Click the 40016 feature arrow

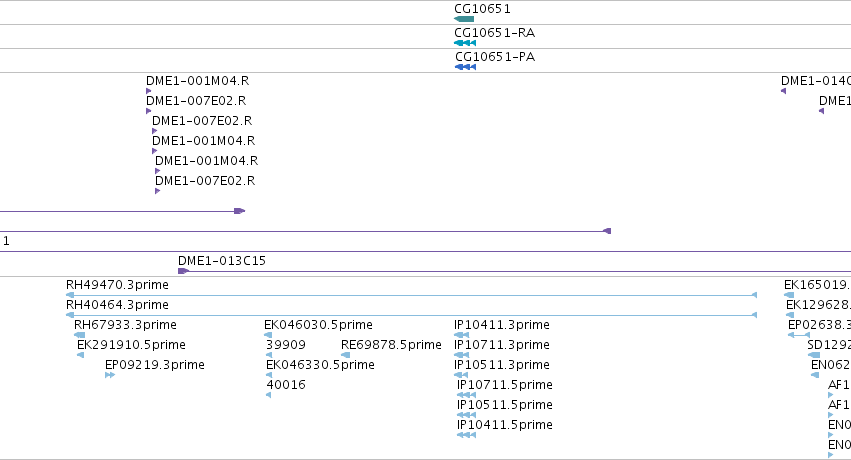[269, 395]
